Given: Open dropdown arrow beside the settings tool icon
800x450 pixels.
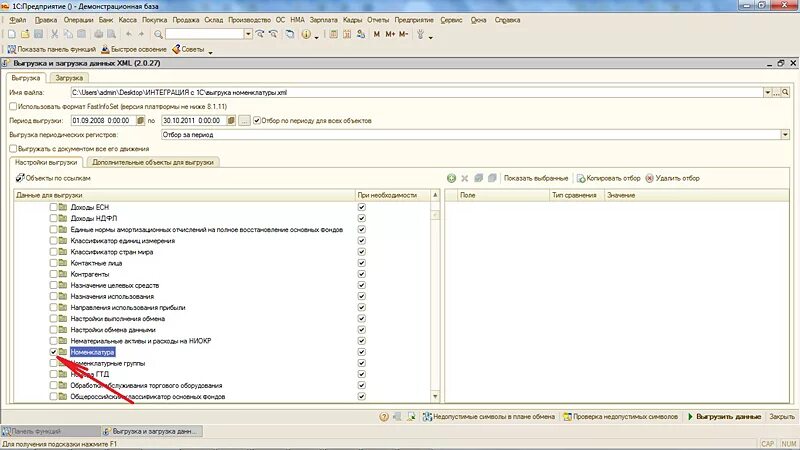Looking at the screenshot, I should [431, 36].
